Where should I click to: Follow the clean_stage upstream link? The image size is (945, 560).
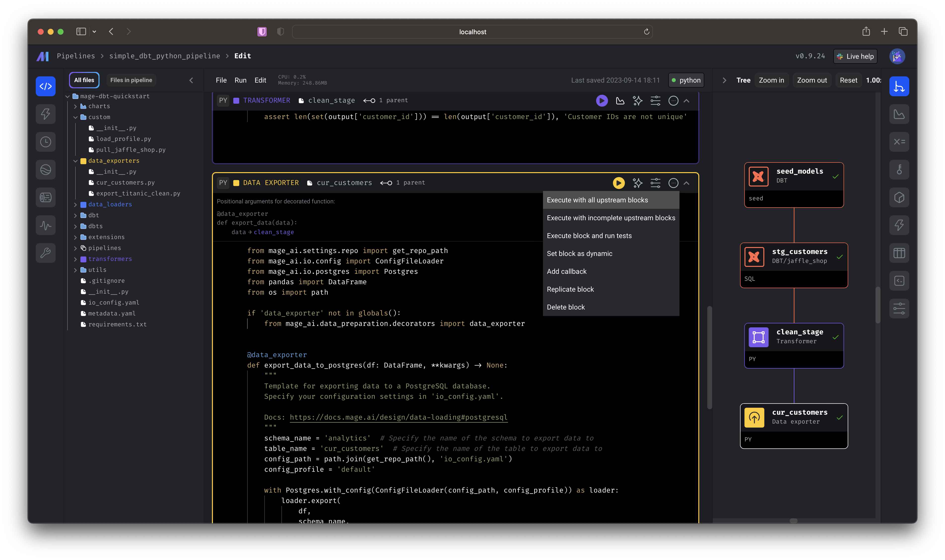pos(274,232)
